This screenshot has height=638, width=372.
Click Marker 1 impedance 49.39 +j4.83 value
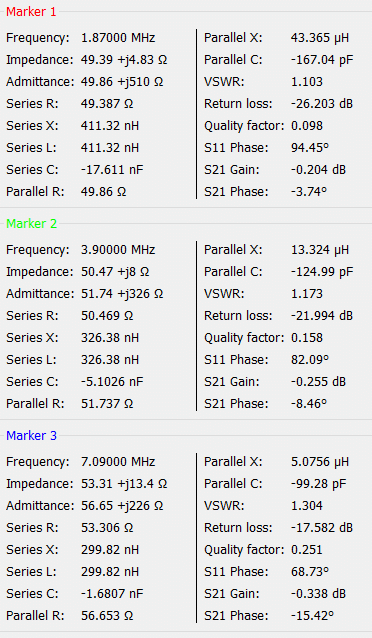pos(124,60)
